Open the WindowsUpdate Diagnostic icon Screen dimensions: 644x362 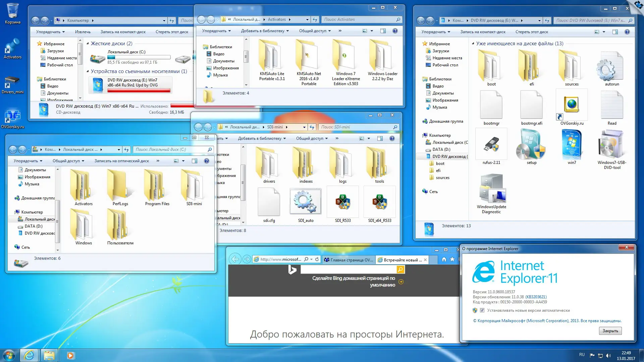point(491,188)
